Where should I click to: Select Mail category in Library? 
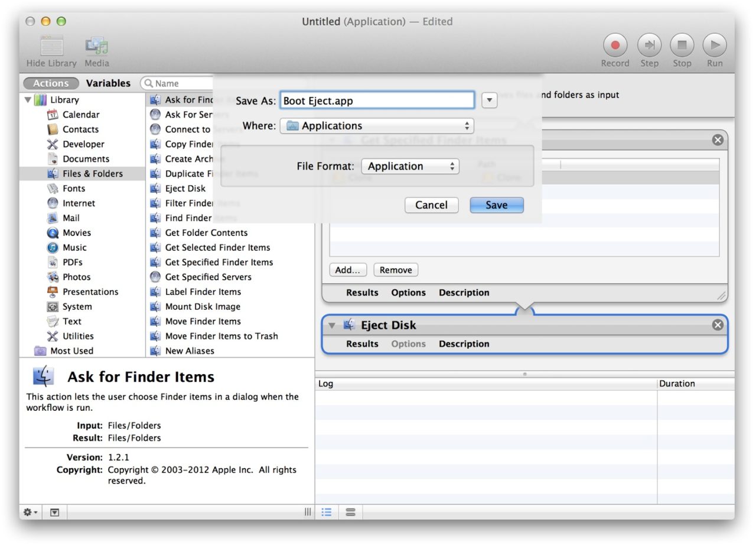click(x=71, y=218)
